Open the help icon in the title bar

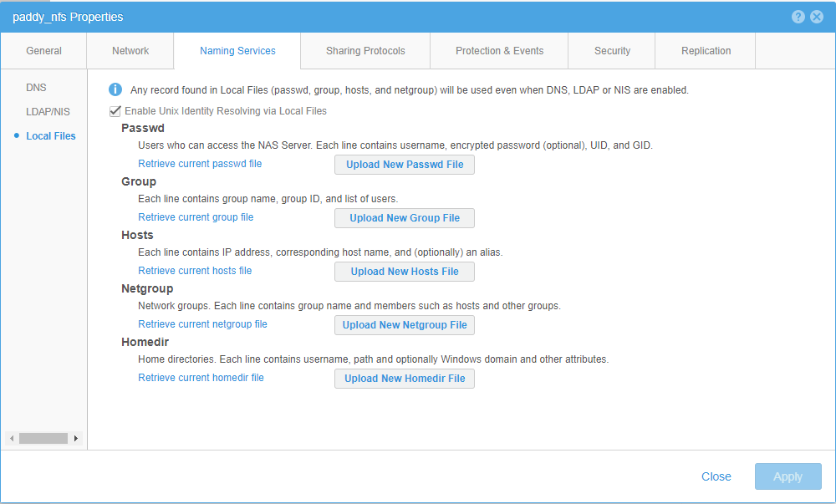coord(798,16)
